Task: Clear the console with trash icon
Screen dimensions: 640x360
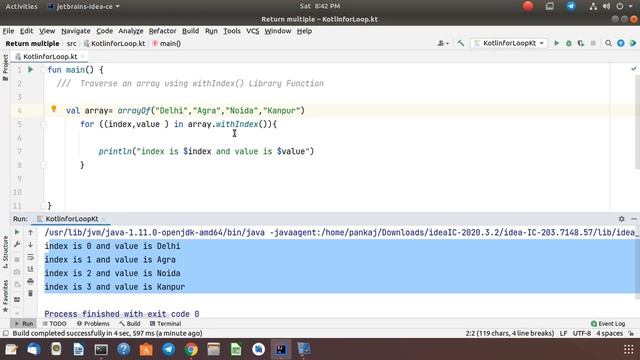Action: pos(30,293)
